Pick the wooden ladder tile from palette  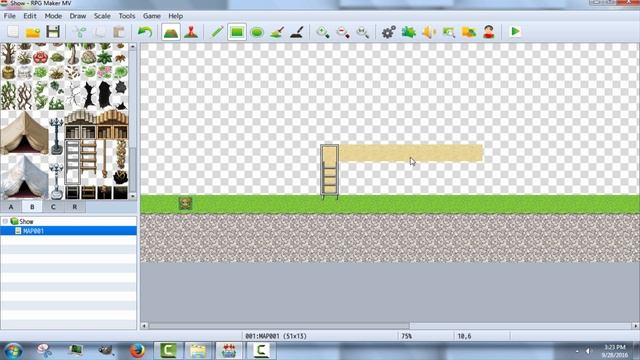tap(89, 157)
